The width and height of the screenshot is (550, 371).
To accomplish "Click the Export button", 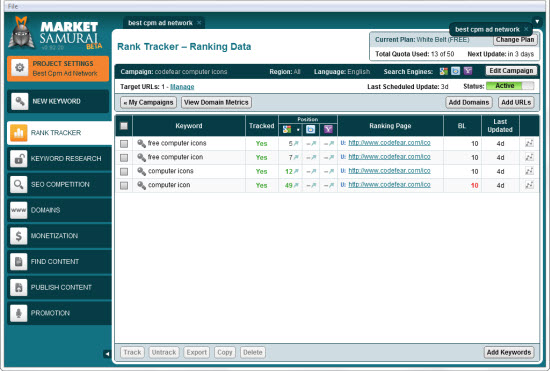I will point(196,352).
